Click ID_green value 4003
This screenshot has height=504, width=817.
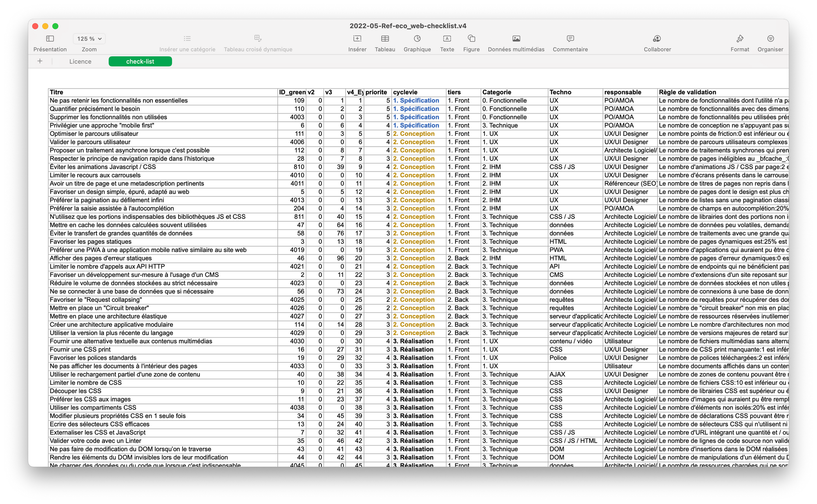[x=292, y=117]
